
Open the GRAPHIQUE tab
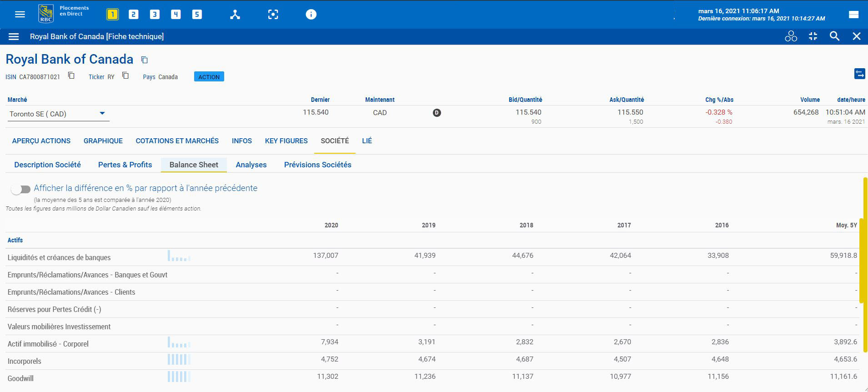(x=103, y=141)
